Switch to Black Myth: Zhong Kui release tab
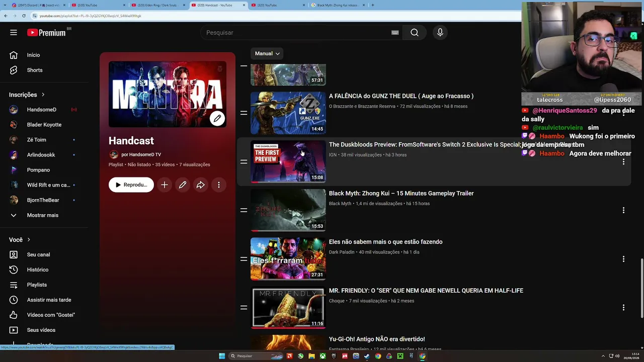Screen dimensions: 644x362 coord(337,5)
